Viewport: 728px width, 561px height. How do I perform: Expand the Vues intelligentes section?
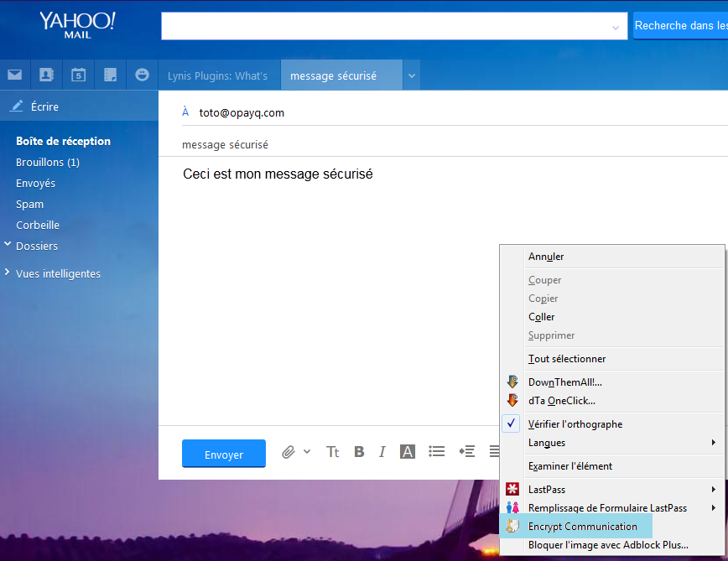[7, 273]
